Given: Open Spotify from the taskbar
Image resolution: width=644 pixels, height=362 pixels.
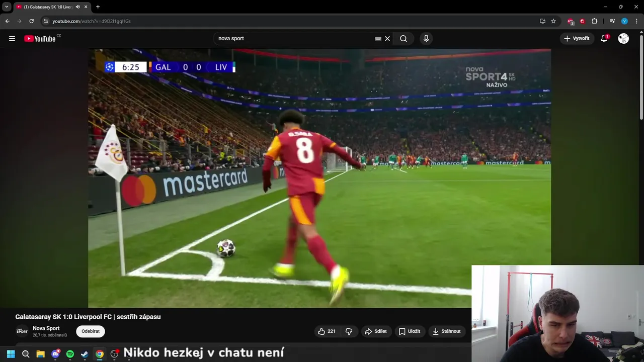Looking at the screenshot, I should coord(70,354).
